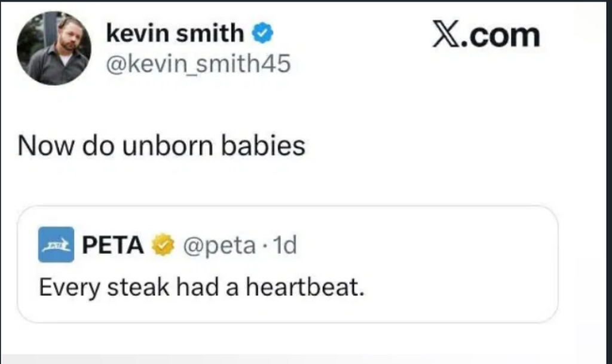Click the "Now do unborn babies" post text
Screen dimensions: 612x364
(161, 146)
